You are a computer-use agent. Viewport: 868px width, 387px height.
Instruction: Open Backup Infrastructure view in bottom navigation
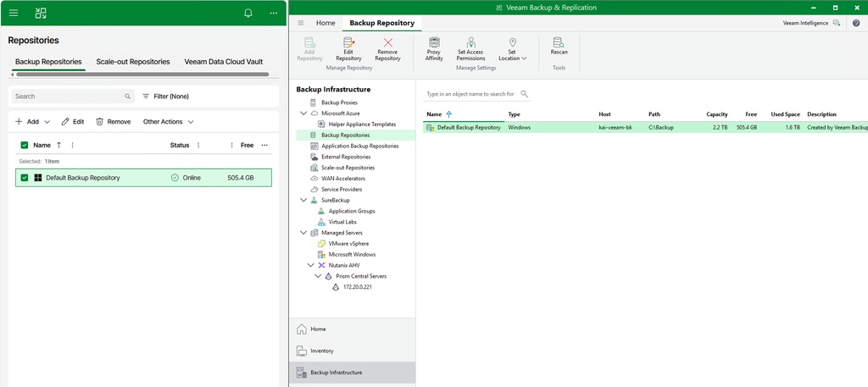pyautogui.click(x=352, y=373)
